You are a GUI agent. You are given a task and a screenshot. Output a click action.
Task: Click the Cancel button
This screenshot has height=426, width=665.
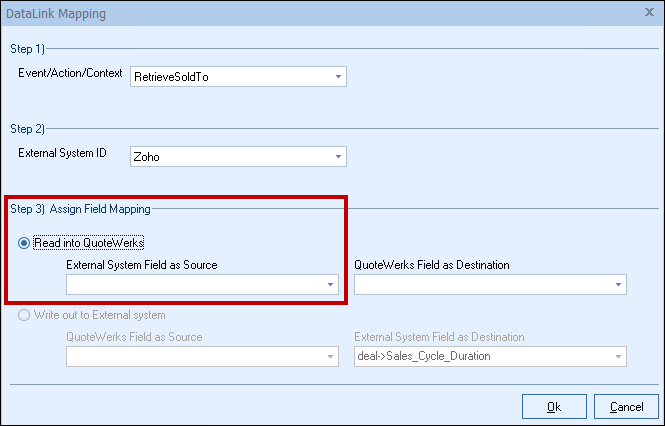pyautogui.click(x=626, y=406)
